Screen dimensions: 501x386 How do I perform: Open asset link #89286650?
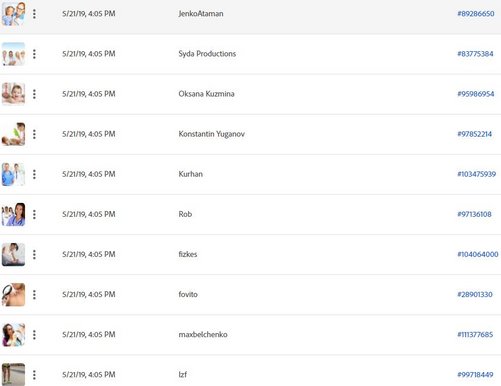(x=476, y=14)
